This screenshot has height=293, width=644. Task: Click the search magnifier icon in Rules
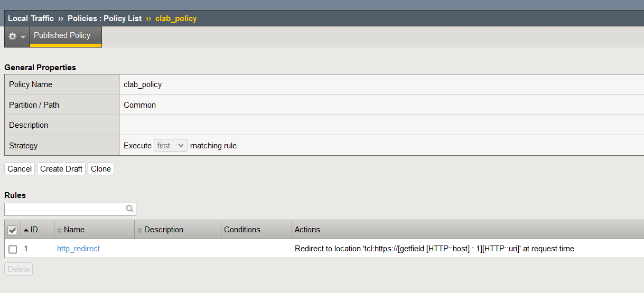(x=129, y=209)
